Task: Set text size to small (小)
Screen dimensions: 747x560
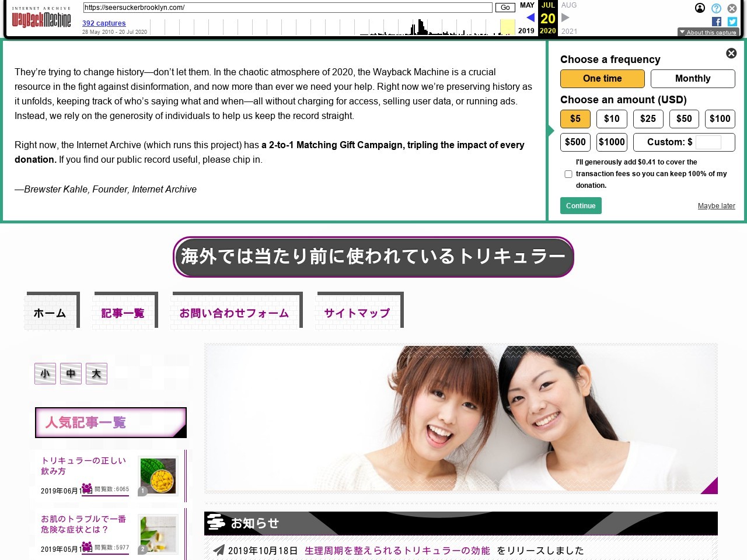Action: click(x=45, y=374)
